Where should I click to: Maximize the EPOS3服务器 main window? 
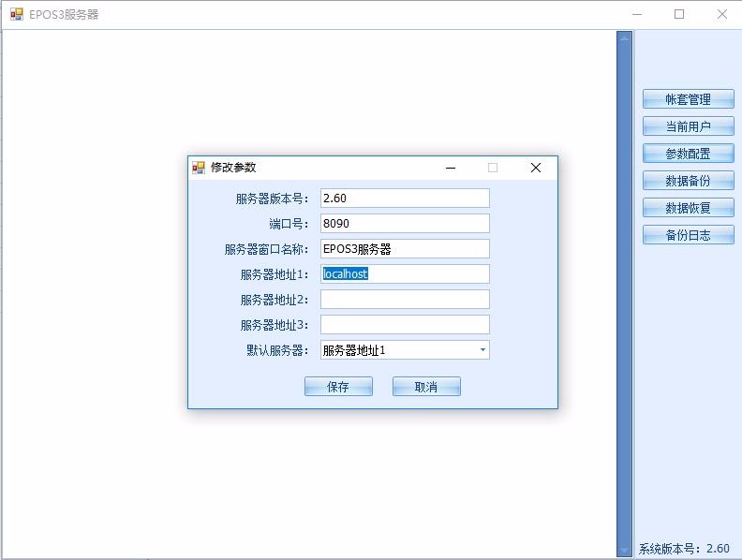click(679, 14)
